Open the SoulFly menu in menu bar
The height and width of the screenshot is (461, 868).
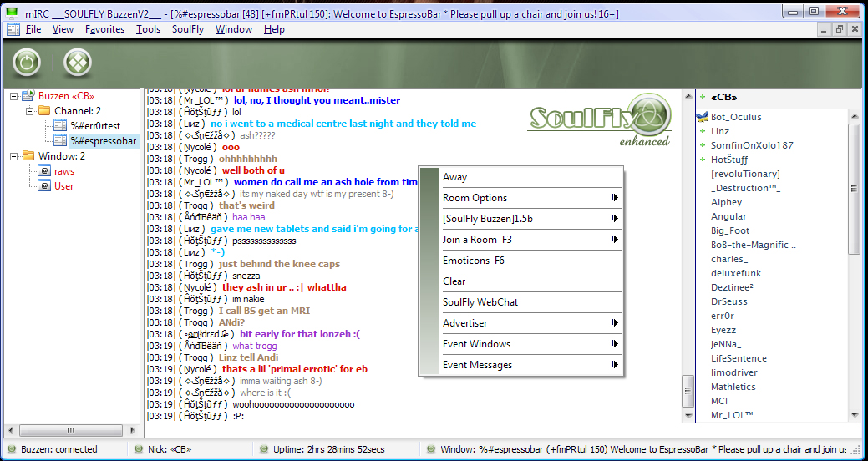(x=188, y=29)
